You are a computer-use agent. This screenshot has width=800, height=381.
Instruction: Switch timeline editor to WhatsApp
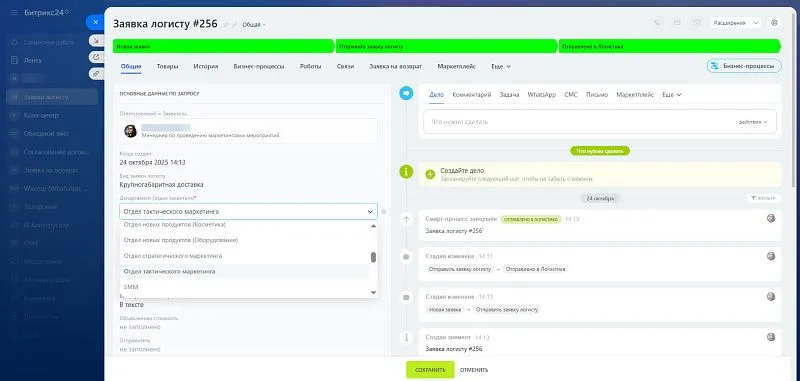(541, 95)
